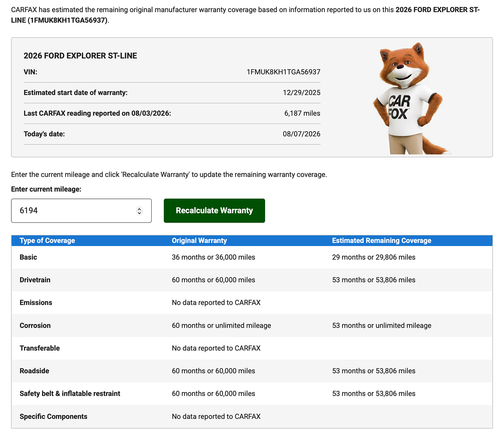504x432 pixels.
Task: Select the Safety belt & inflatable restraint label
Action: (70, 393)
